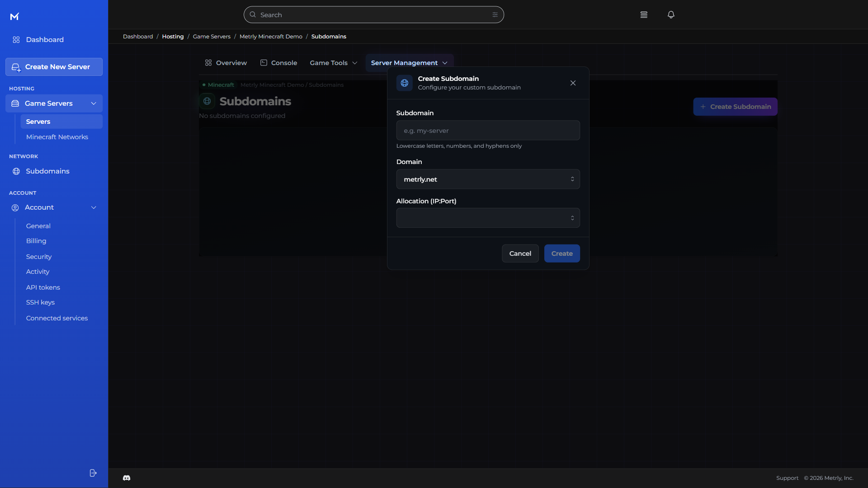Viewport: 868px width, 488px height.
Task: Open the notifications bell
Action: pyautogui.click(x=671, y=15)
